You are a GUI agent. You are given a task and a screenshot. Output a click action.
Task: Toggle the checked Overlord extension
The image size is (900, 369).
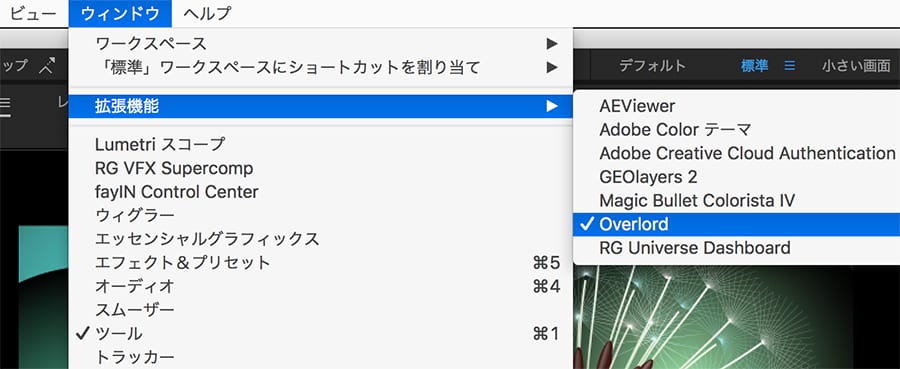(x=736, y=224)
